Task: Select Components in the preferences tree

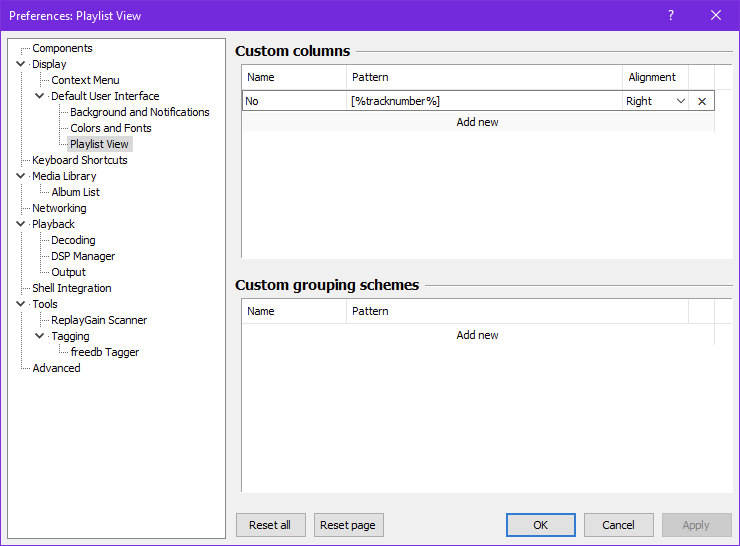Action: point(62,48)
